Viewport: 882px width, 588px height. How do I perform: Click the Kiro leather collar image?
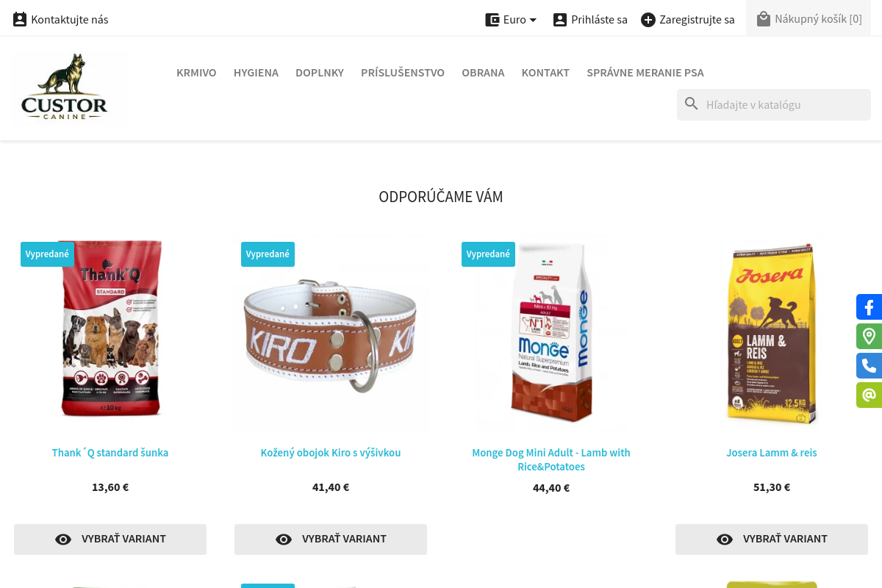(x=331, y=335)
